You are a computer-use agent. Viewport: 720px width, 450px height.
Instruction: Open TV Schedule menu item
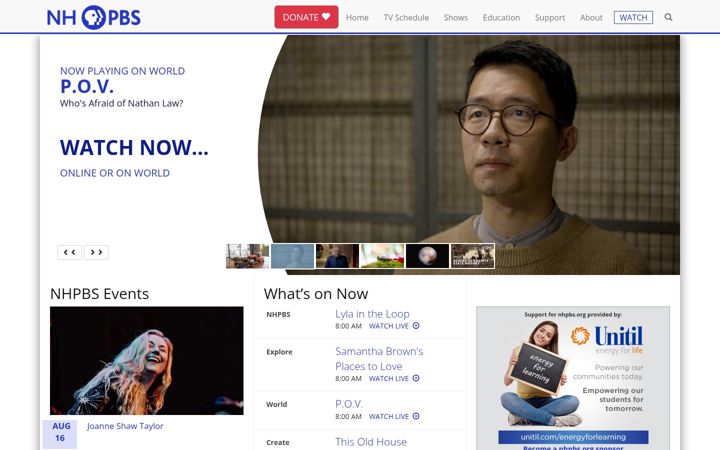click(406, 17)
